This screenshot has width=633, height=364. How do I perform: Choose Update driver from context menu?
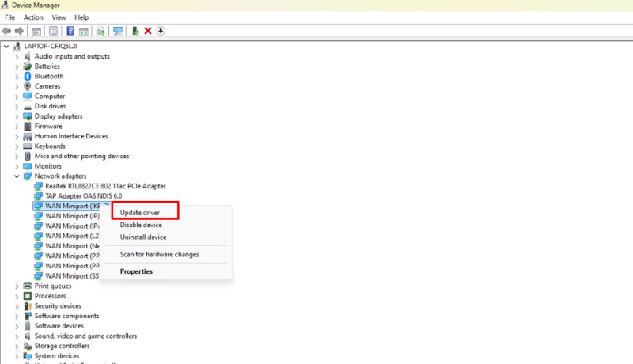[140, 213]
